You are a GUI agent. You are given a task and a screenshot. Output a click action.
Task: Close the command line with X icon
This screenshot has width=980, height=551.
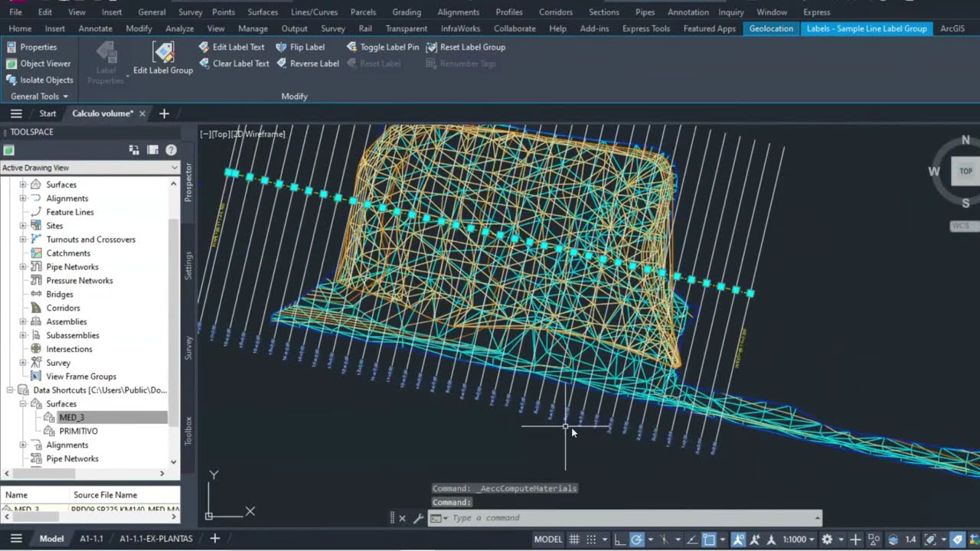(403, 518)
